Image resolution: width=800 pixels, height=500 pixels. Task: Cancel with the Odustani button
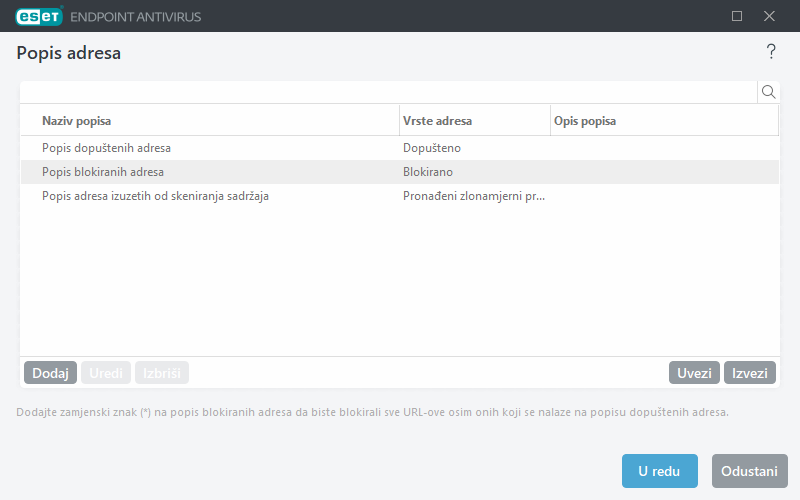coord(749,471)
